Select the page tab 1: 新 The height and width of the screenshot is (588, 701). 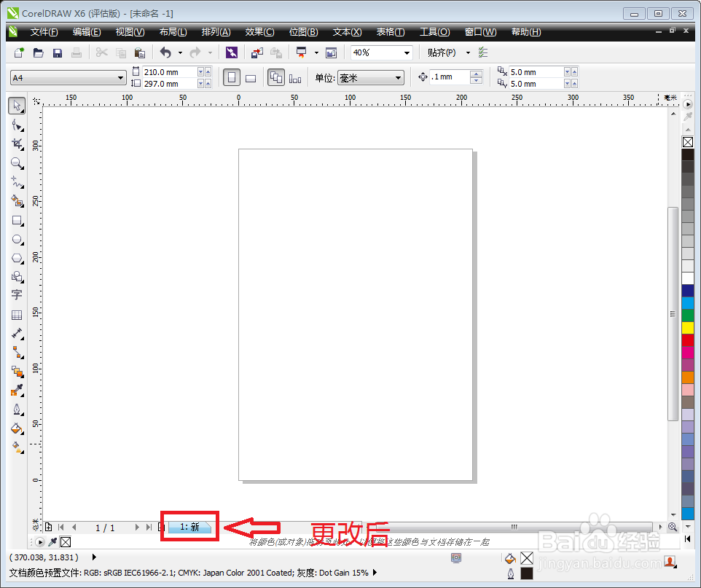click(x=190, y=528)
